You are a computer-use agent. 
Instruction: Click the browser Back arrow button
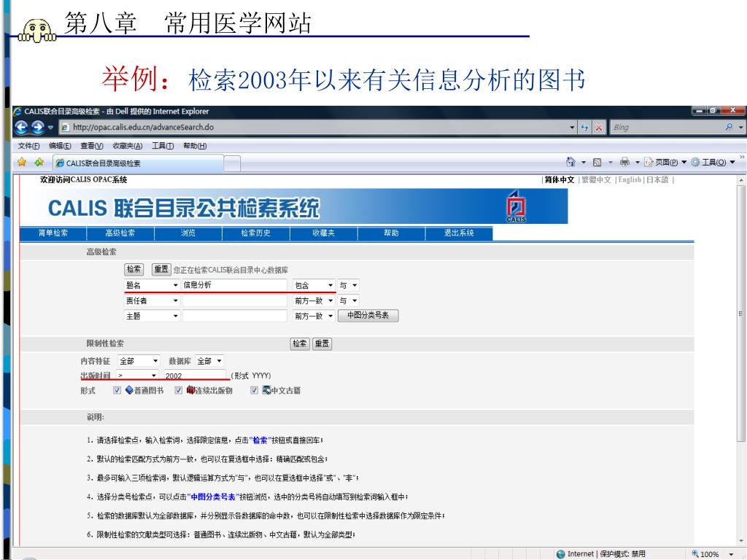21,127
